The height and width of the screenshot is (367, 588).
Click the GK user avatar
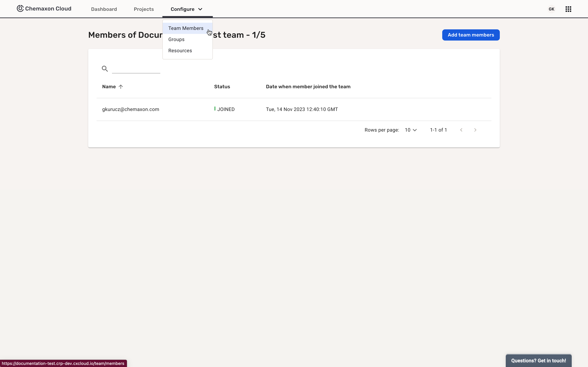tap(551, 9)
